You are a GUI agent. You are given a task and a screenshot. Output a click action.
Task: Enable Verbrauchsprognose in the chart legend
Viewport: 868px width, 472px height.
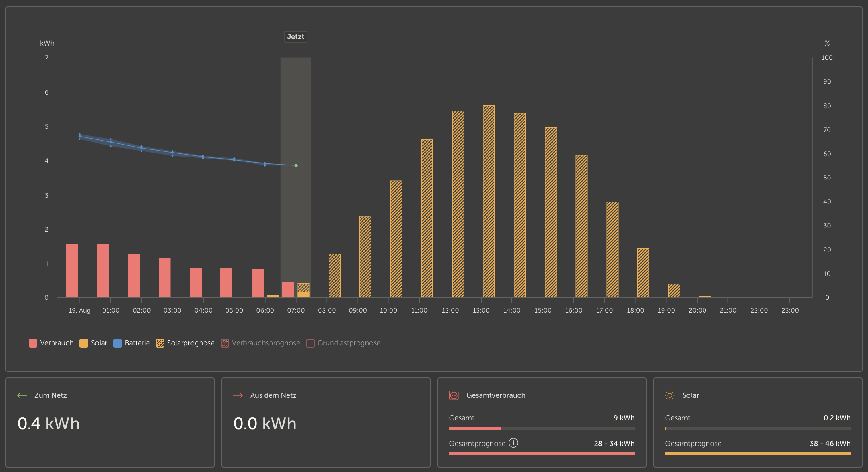(260, 343)
